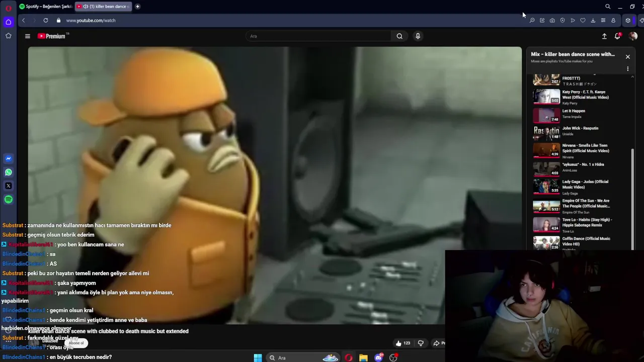The image size is (644, 362).
Task: Play Tove Lo - Habits (Stay High) remix
Action: click(587, 222)
